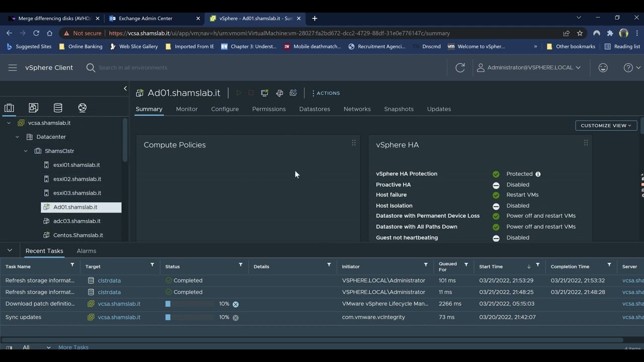Click the tasks table horizontal scrollbar
The height and width of the screenshot is (362, 644).
312,340
